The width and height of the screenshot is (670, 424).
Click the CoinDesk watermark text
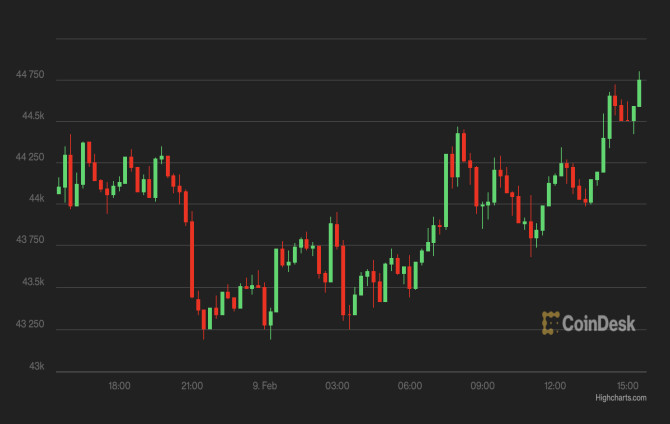pyautogui.click(x=599, y=324)
